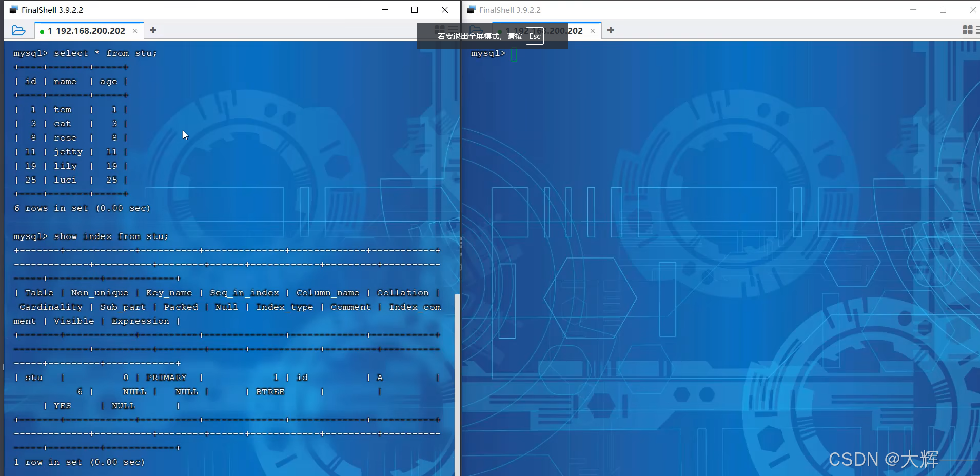Click '6 rows in set (0.00 sec)' text

click(82, 208)
